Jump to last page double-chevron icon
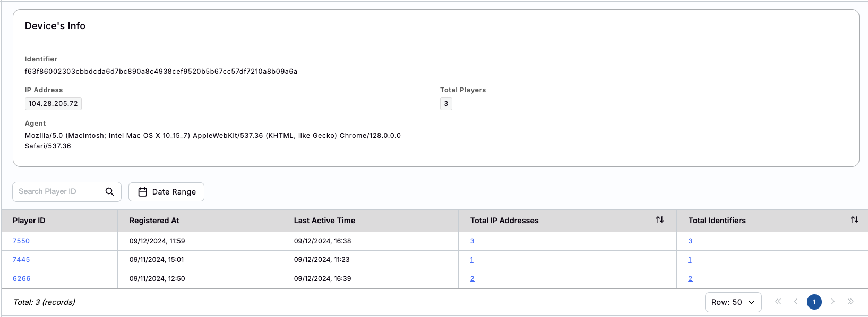 point(850,302)
